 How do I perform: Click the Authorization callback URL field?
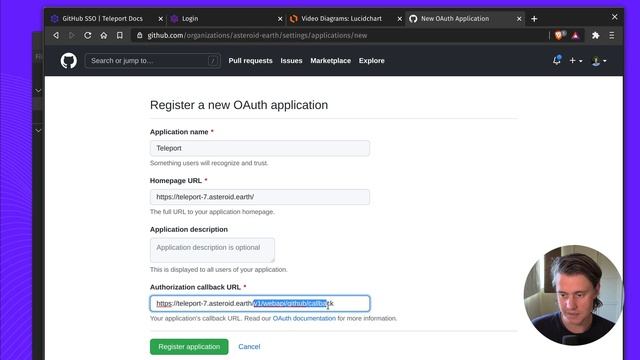[x=260, y=303]
